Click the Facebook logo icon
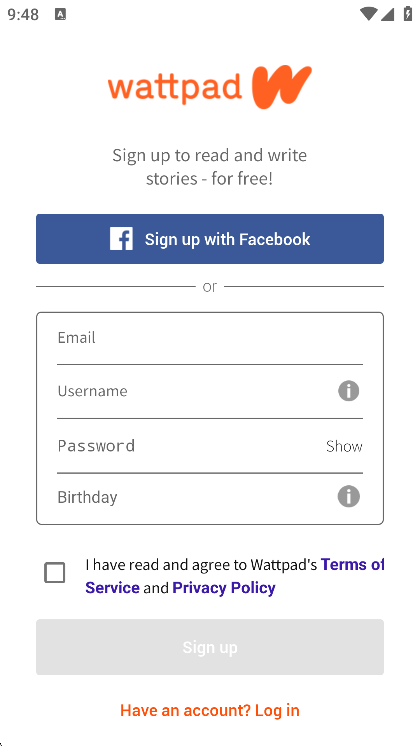The width and height of the screenshot is (420, 746). click(x=121, y=239)
